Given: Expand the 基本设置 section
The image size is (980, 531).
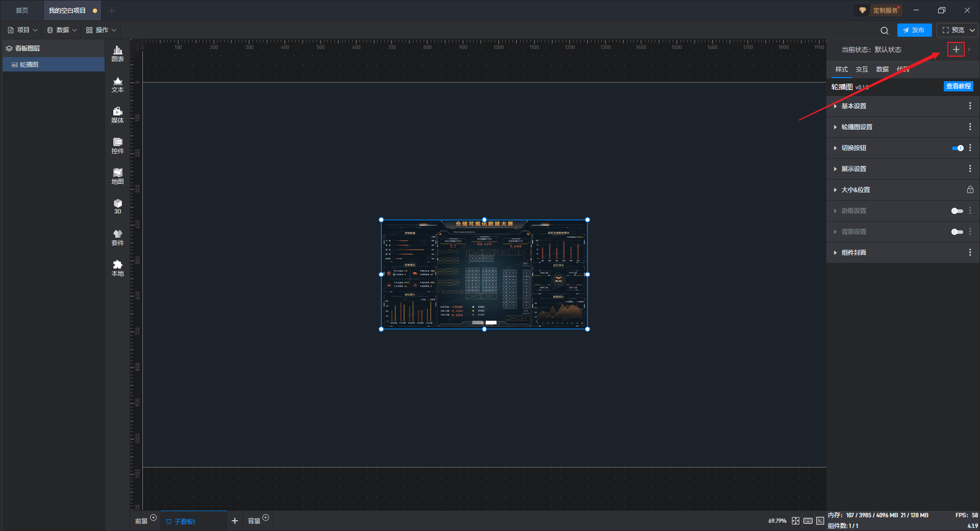Looking at the screenshot, I should click(x=854, y=106).
